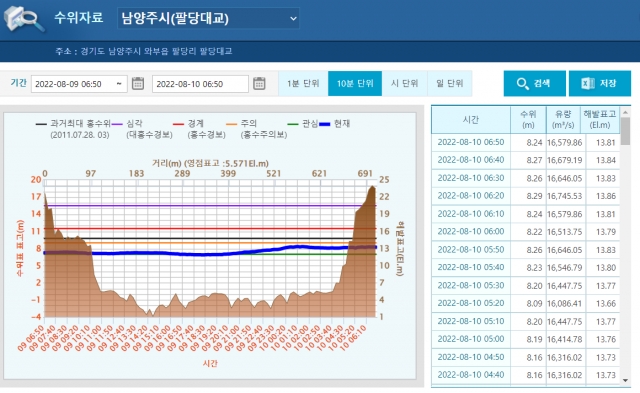Click the table scrollbar up arrow

tap(625, 111)
